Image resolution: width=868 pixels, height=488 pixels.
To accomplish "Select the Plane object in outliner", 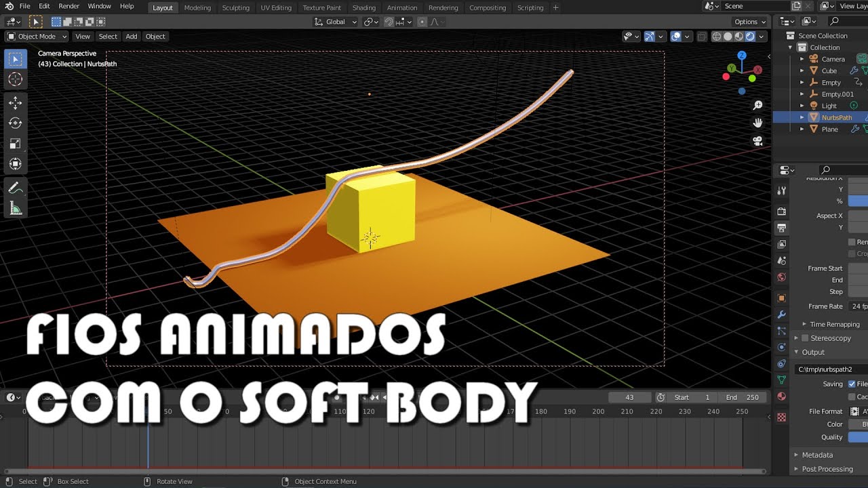I will 830,129.
